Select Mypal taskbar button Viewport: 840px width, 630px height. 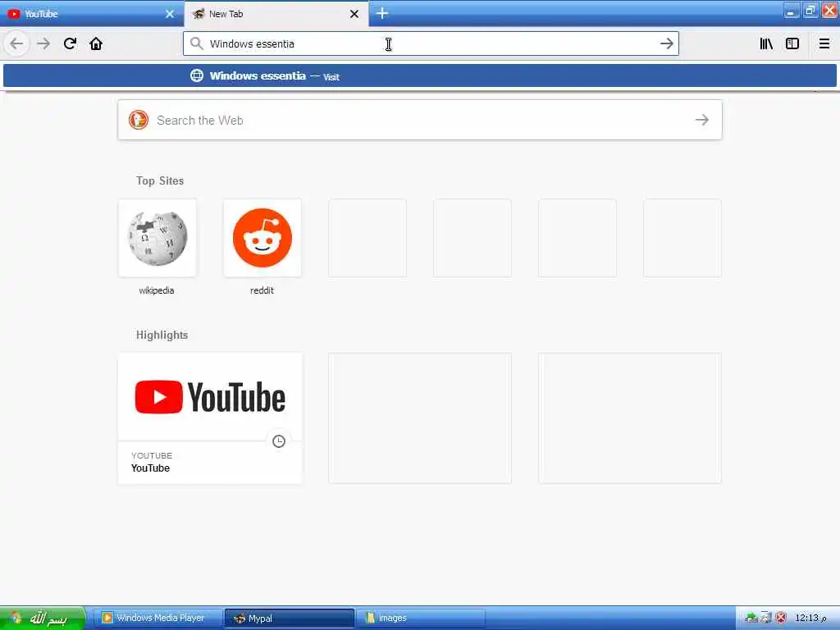pyautogui.click(x=289, y=619)
